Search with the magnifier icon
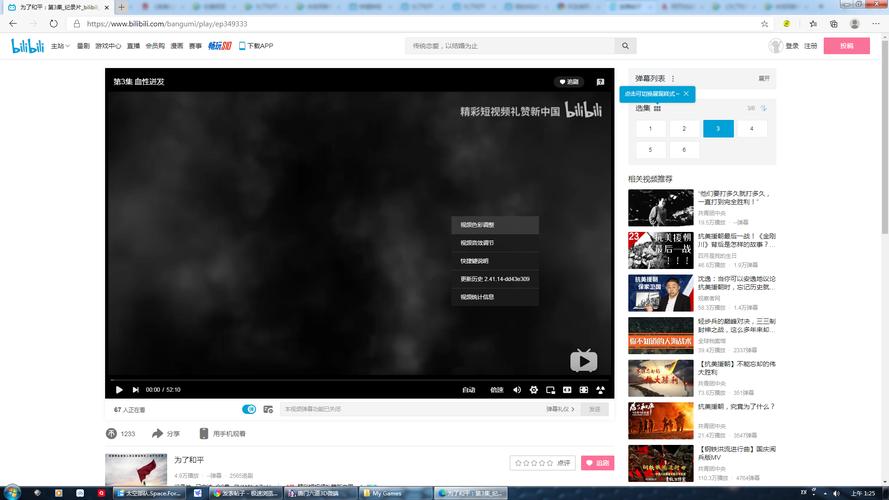This screenshot has height=500, width=889. (x=626, y=46)
